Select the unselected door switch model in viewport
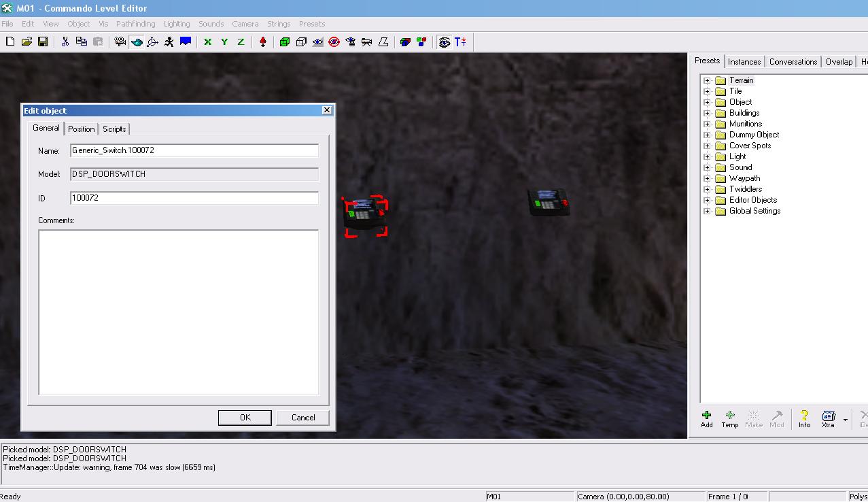The height and width of the screenshot is (502, 868). coord(549,203)
